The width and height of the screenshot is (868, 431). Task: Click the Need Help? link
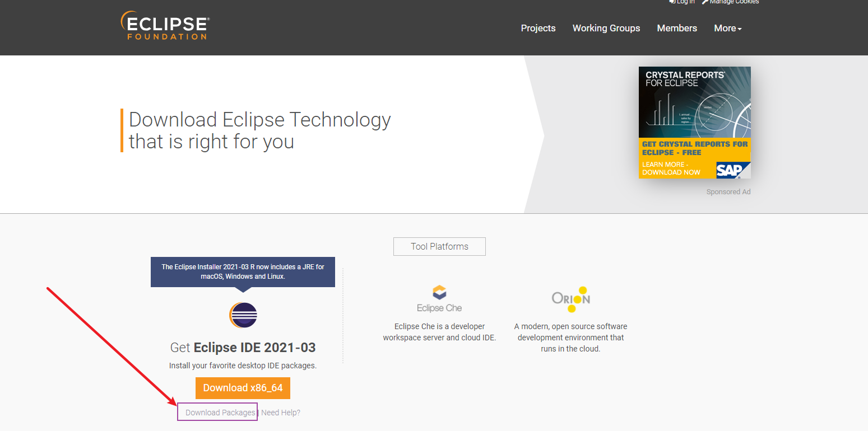tap(281, 412)
